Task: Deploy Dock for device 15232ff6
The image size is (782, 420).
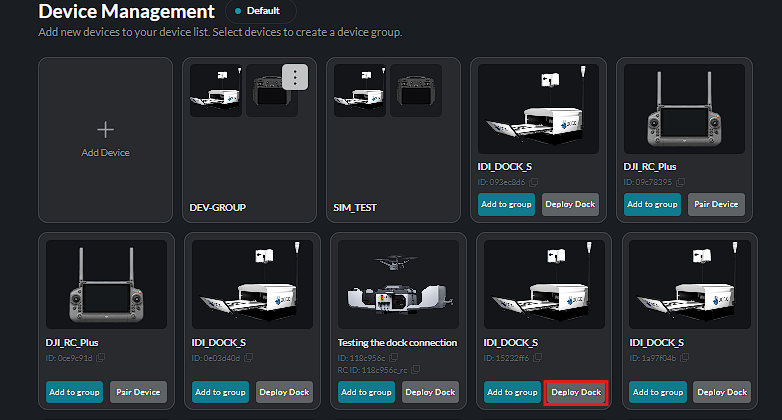Action: coord(576,392)
